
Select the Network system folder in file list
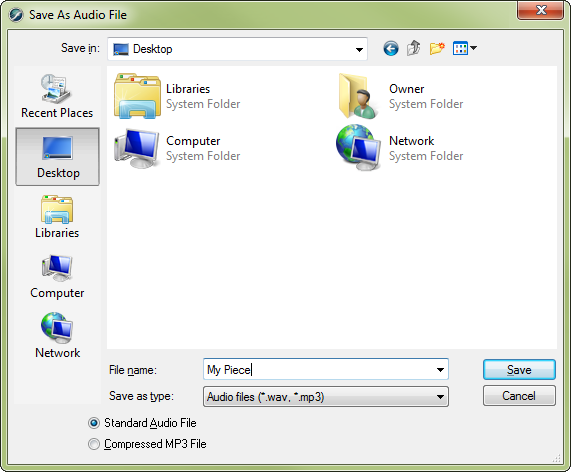(x=400, y=148)
